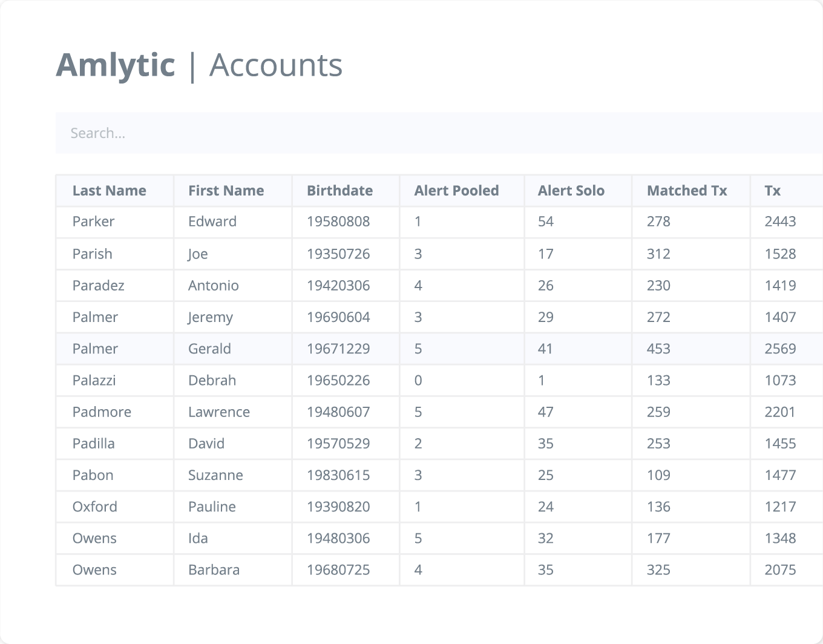Select first name Joe
The width and height of the screenshot is (823, 644).
click(198, 254)
